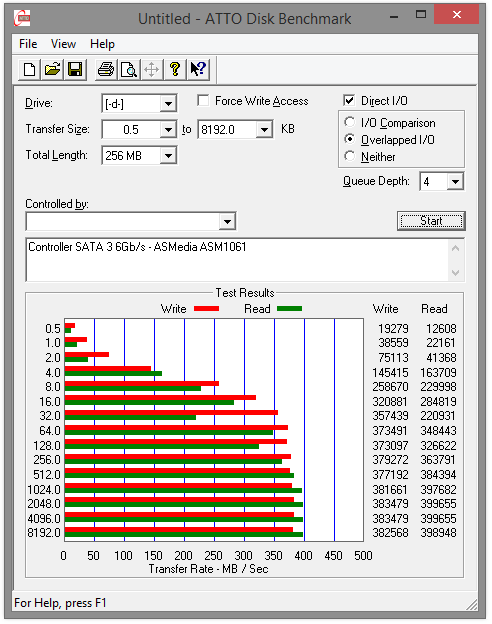Screen dimensions: 492x624
Task: Toggle Force Write Access checkbox
Action: pos(203,101)
